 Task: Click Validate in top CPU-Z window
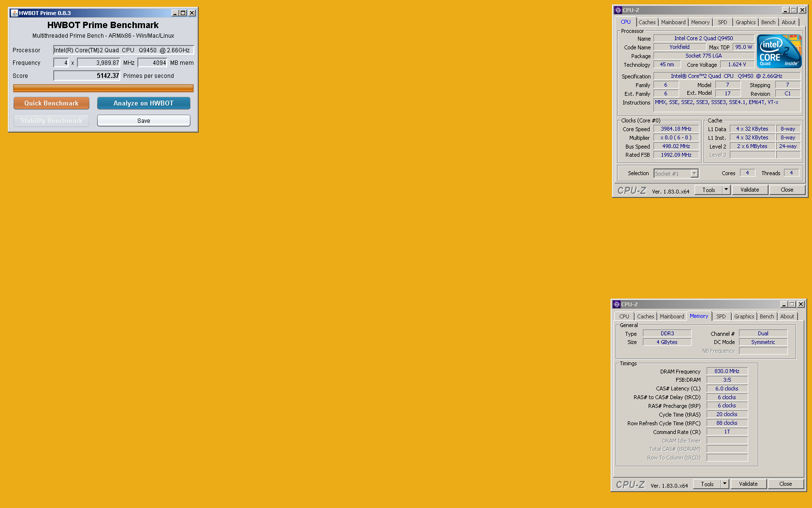pos(750,190)
